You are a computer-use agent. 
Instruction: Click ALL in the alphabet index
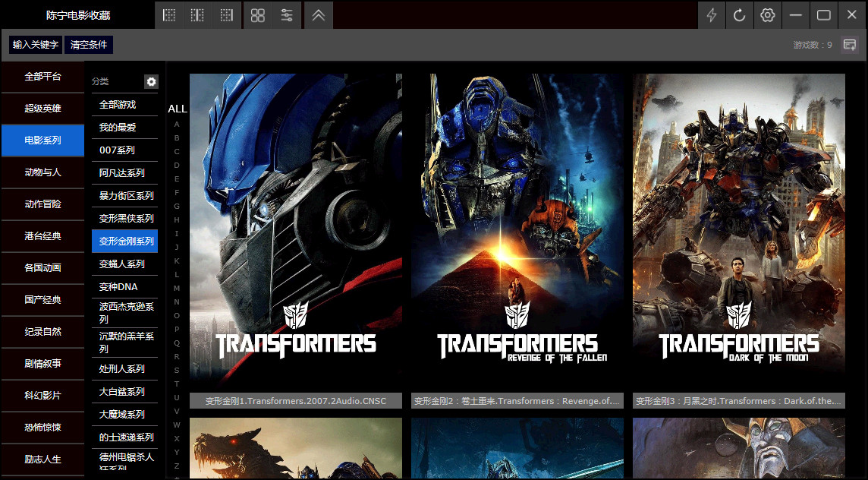coord(177,109)
